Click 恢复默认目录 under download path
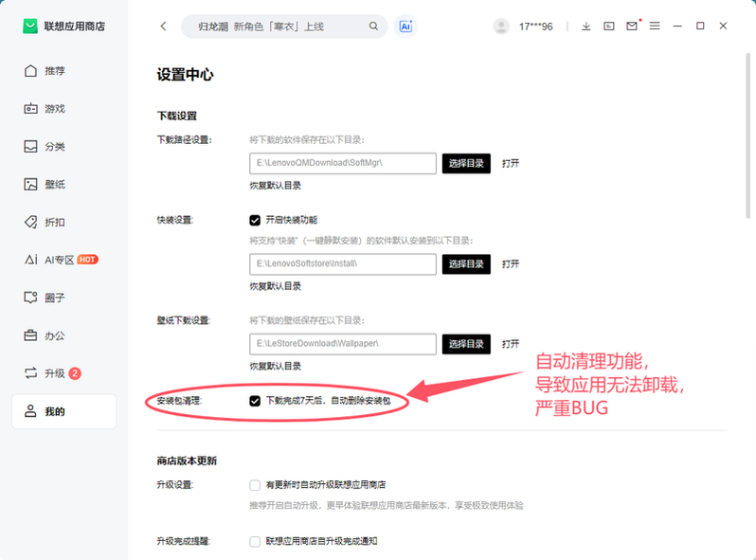This screenshot has width=756, height=560. [276, 186]
